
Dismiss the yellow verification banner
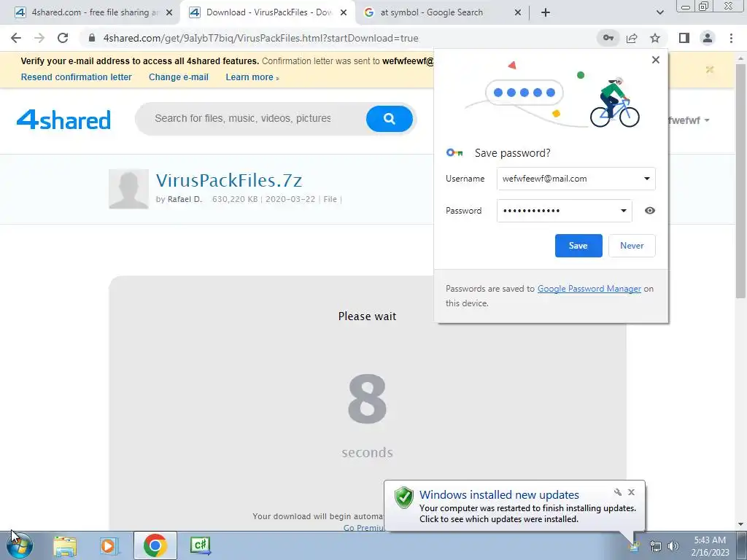pyautogui.click(x=709, y=70)
